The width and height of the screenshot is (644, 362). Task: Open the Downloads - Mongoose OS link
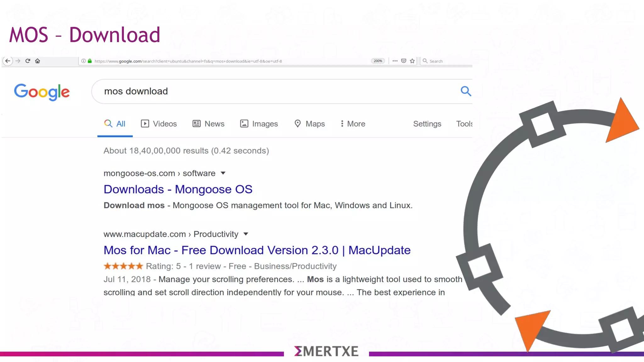[x=178, y=189]
